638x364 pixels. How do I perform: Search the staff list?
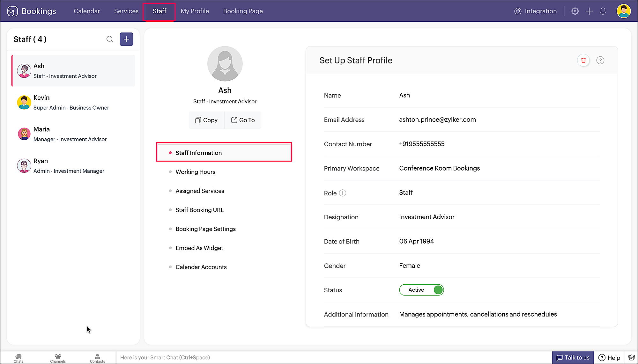click(110, 39)
